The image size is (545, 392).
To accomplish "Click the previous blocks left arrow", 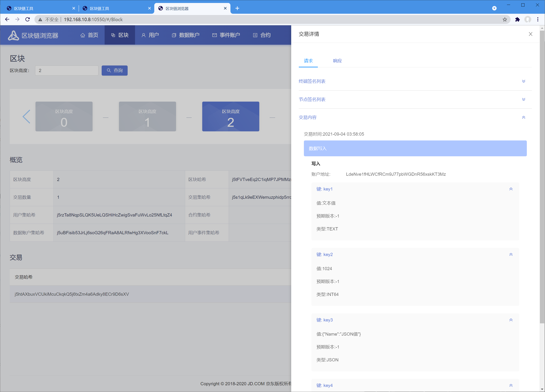I will [26, 117].
